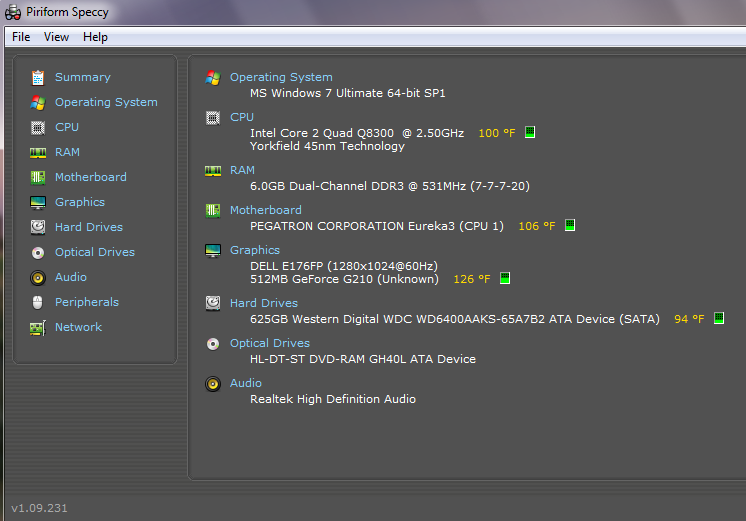The image size is (746, 521).
Task: Switch to Optical Drives in sidebar
Action: click(x=95, y=252)
